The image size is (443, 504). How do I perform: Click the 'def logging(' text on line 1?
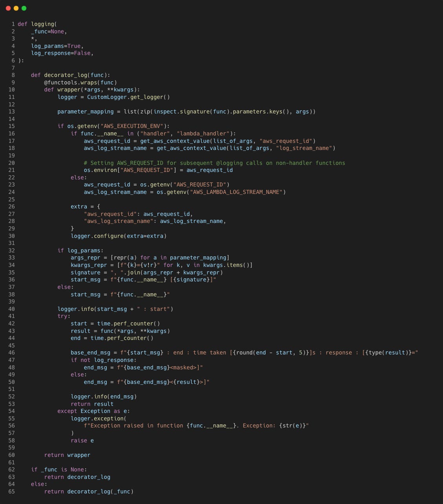pos(37,24)
